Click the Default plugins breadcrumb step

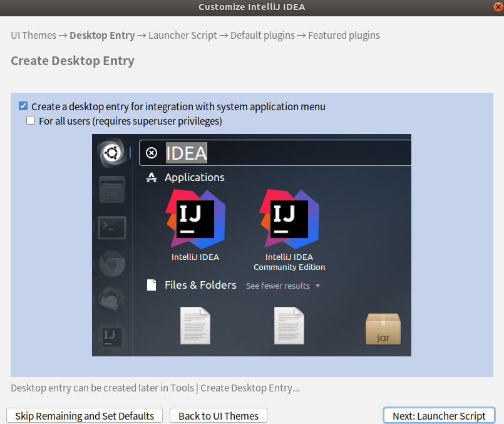262,35
